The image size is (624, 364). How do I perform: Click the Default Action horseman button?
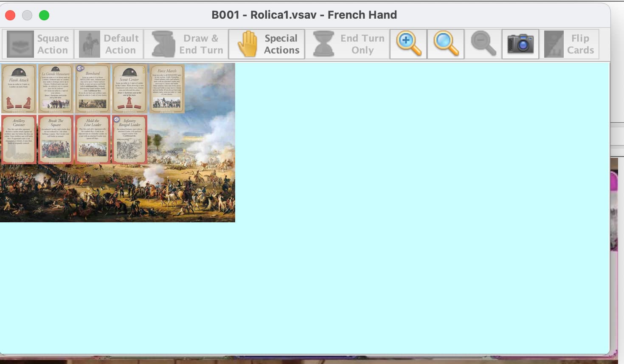[109, 44]
